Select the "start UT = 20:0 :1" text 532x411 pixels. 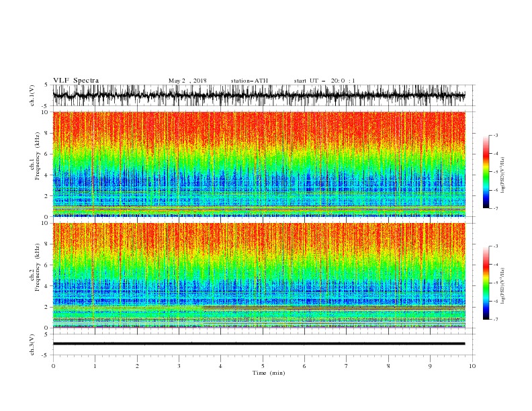click(324, 81)
